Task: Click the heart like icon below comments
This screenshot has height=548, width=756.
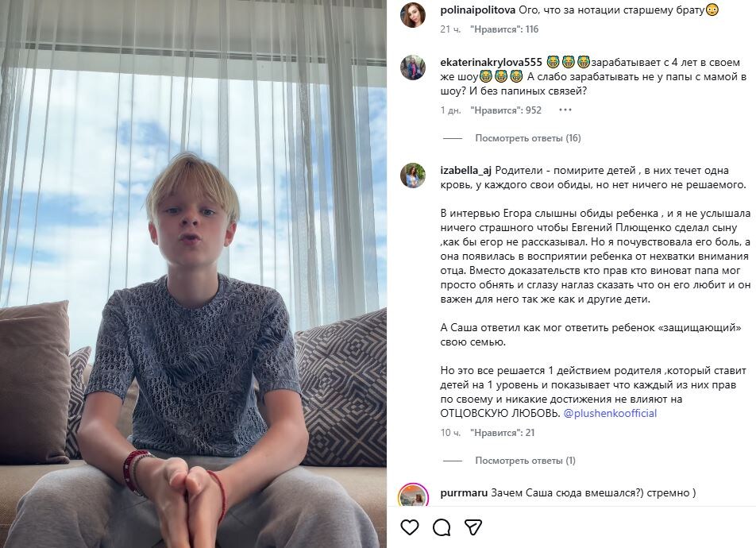Action: (x=410, y=527)
